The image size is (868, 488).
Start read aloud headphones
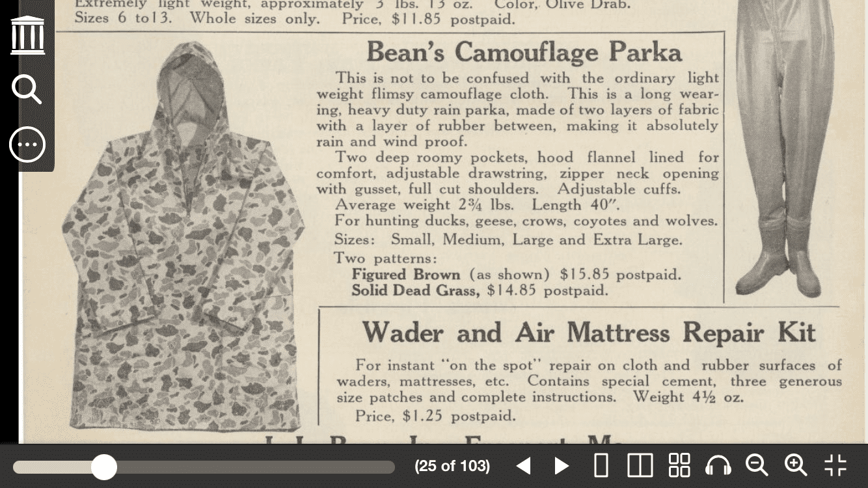click(x=718, y=466)
